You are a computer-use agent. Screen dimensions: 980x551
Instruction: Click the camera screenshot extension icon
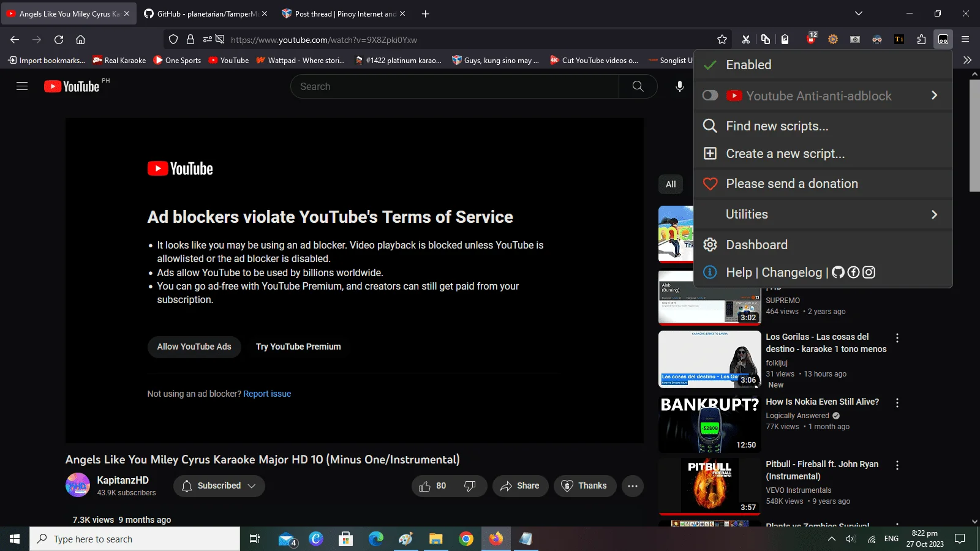[x=855, y=40]
